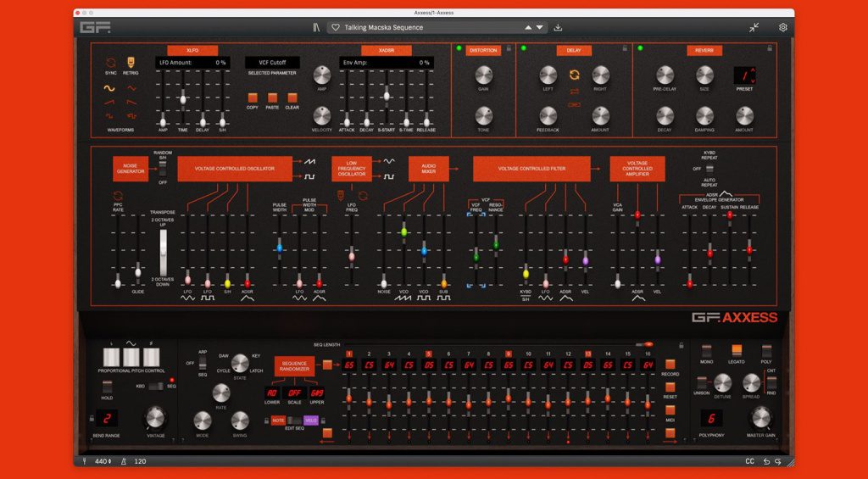Toggle the XLFO Retrig icon

coord(131,62)
